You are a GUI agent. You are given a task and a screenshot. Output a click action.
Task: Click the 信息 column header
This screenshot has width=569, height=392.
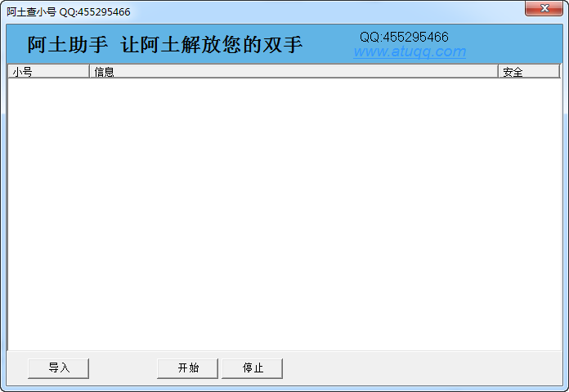coord(293,71)
